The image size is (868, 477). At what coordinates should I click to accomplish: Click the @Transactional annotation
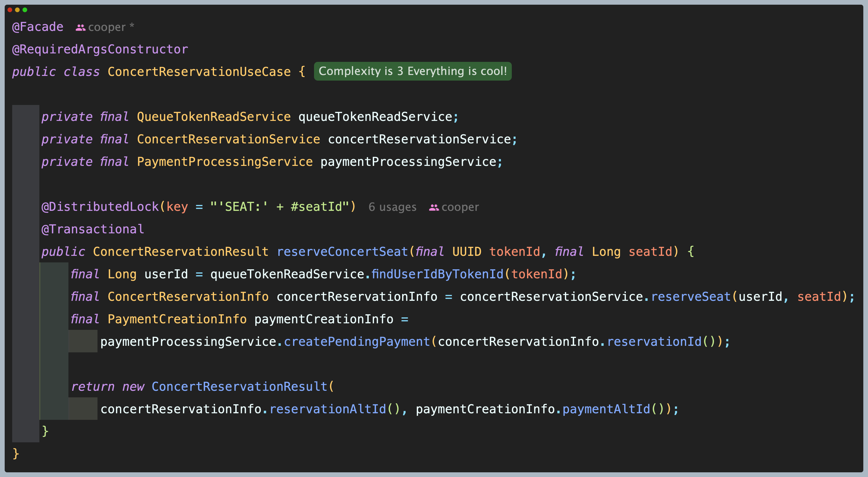[x=93, y=229]
